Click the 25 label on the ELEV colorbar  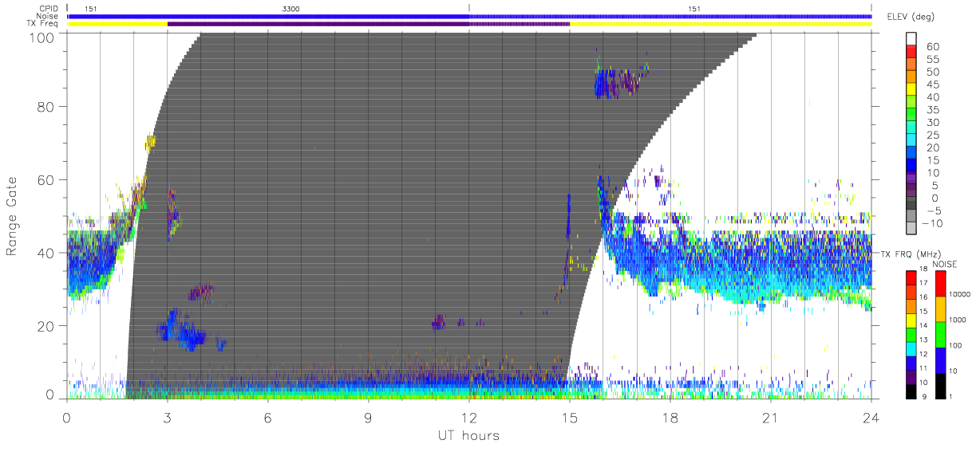coord(932,135)
